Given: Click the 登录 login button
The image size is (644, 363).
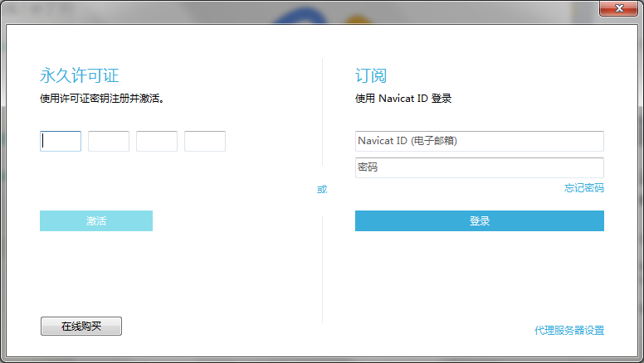Looking at the screenshot, I should click(480, 220).
